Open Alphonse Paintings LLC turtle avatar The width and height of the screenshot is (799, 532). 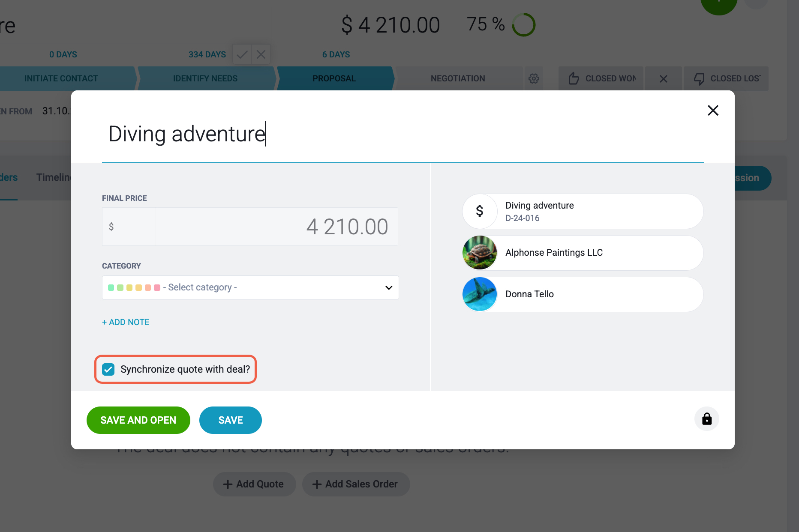tap(480, 253)
